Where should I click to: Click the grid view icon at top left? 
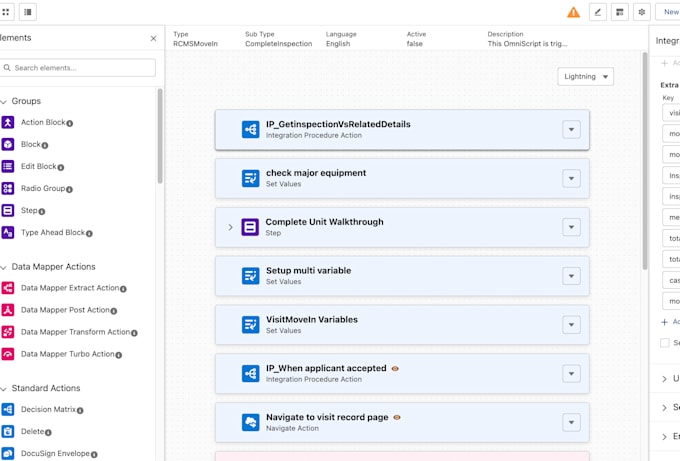pos(6,12)
